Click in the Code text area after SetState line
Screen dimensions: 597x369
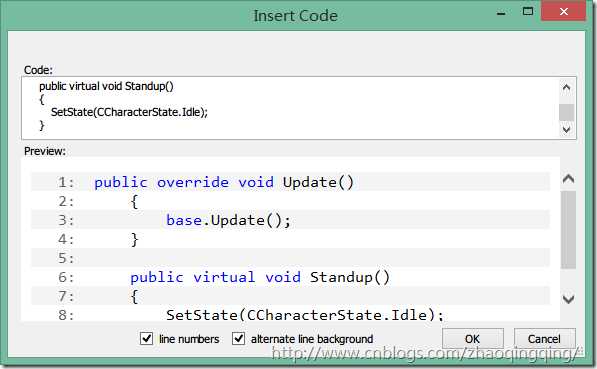point(209,112)
